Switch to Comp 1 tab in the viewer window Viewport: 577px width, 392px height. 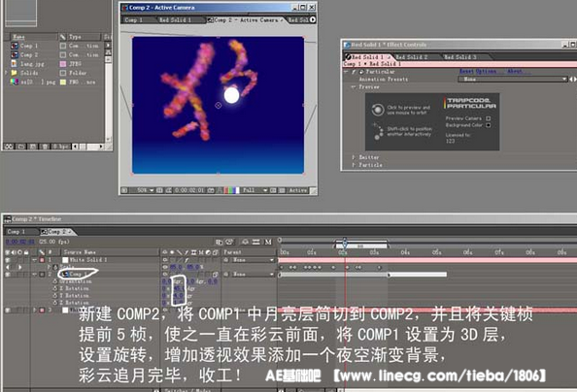(134, 19)
